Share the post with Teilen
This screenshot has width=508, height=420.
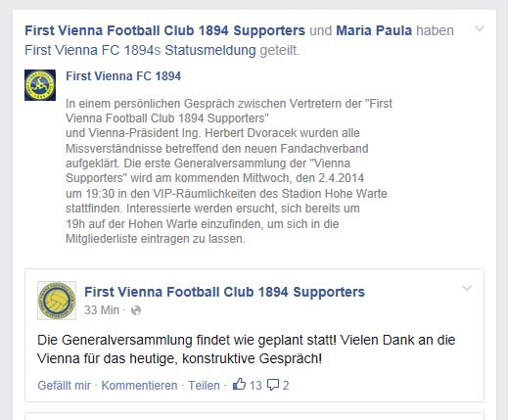click(x=204, y=386)
